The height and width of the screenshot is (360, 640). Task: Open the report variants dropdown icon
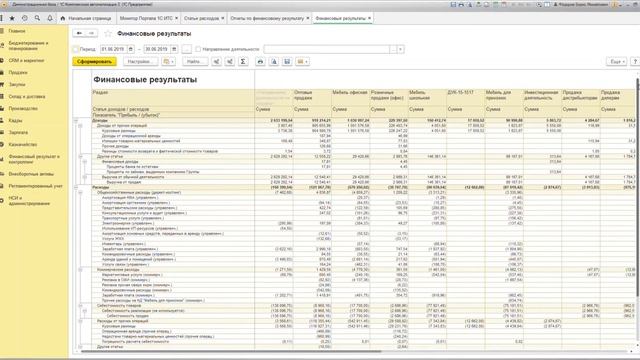click(169, 62)
